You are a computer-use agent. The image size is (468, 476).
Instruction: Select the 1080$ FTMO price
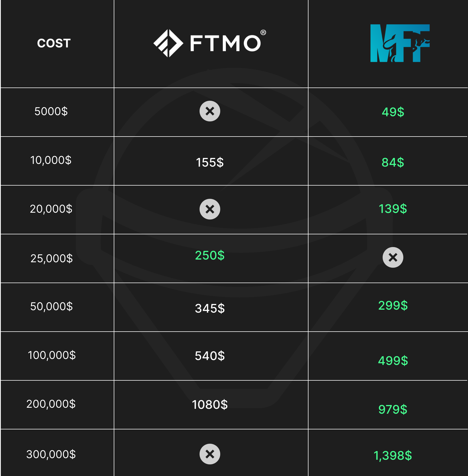pyautogui.click(x=210, y=405)
